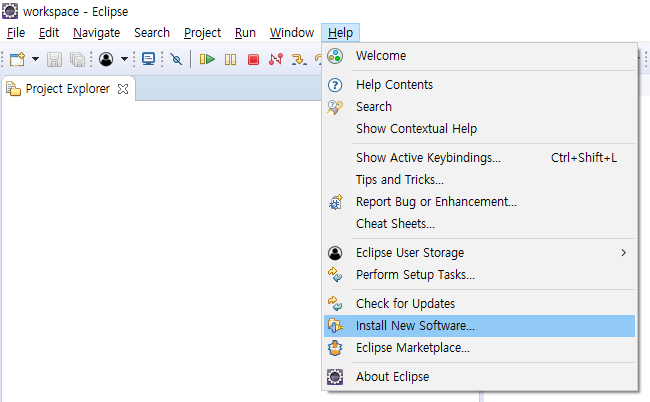Image resolution: width=650 pixels, height=402 pixels.
Task: Open the Navigate menu
Action: tap(97, 33)
